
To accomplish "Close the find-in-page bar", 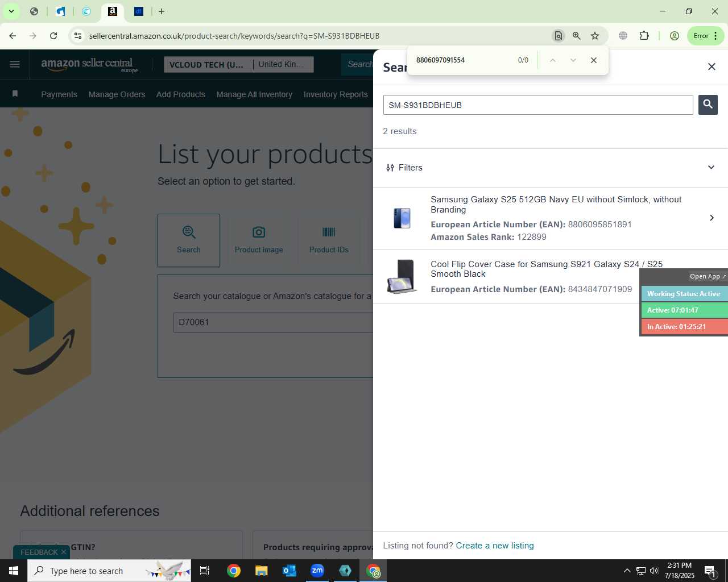I will pos(594,60).
